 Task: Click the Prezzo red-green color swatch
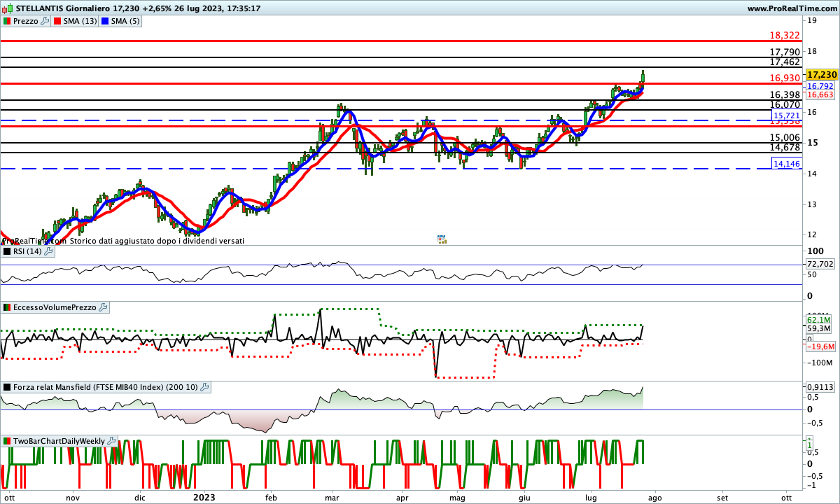click(x=6, y=21)
